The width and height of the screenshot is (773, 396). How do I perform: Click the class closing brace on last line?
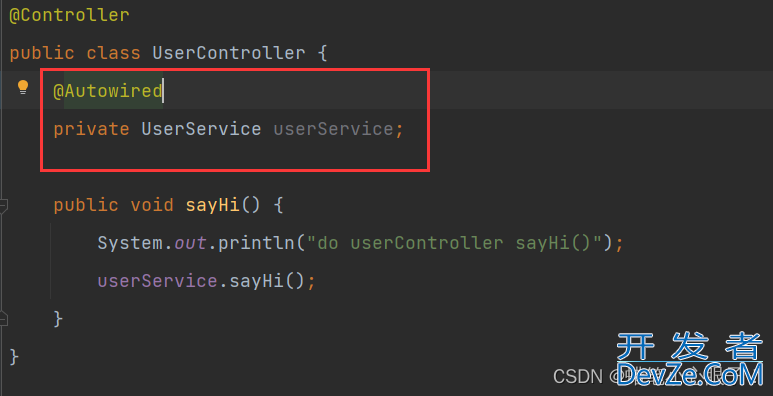pos(14,357)
